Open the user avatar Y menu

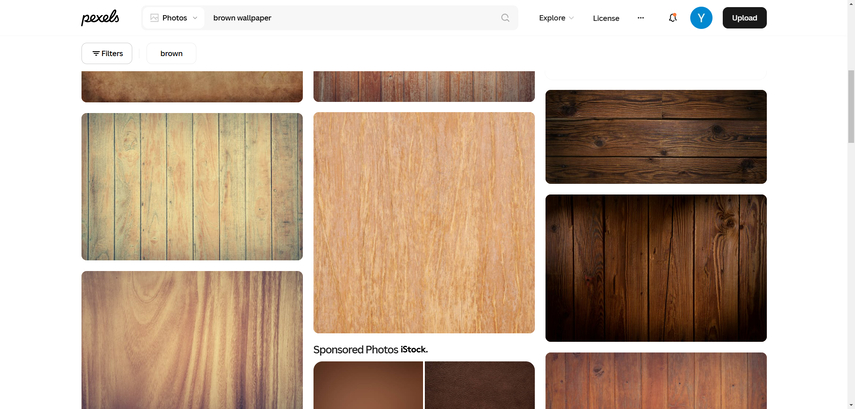click(701, 18)
